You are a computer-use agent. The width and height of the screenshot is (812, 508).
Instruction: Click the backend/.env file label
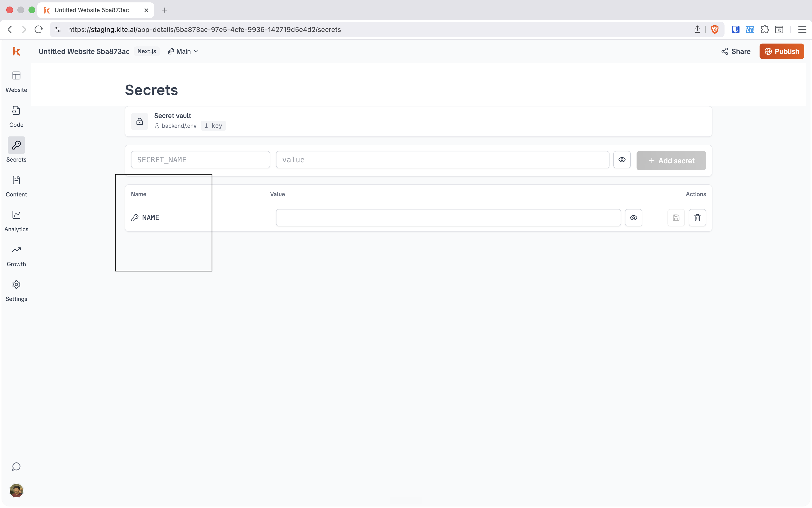tap(179, 126)
